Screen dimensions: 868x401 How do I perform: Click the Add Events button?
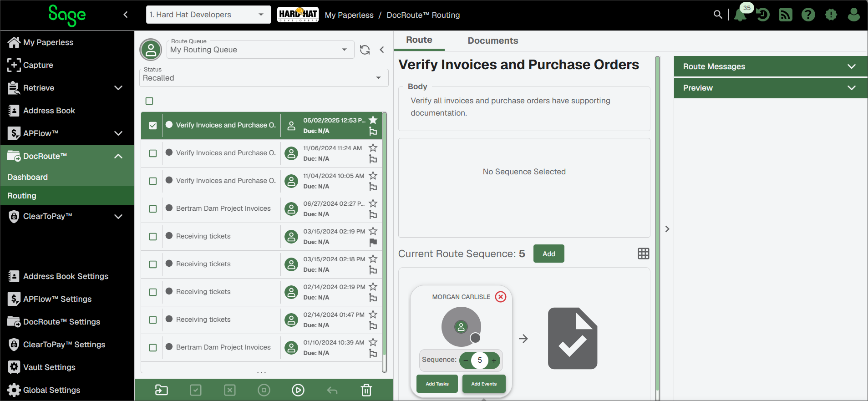tap(484, 384)
